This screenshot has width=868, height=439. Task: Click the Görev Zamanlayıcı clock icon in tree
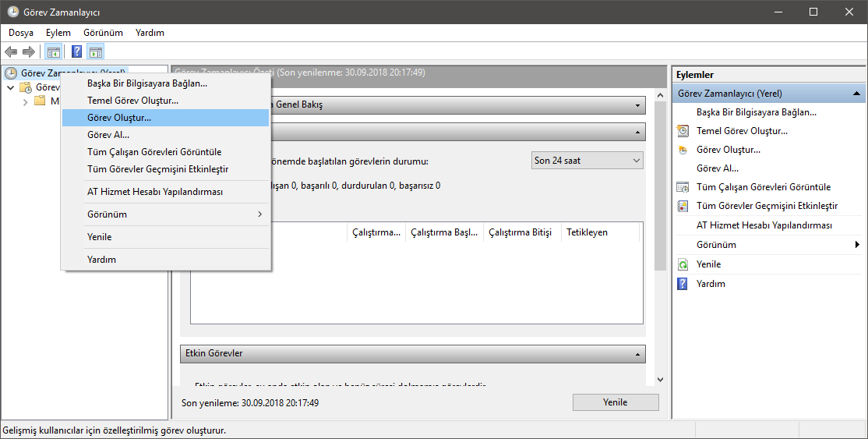tap(10, 73)
